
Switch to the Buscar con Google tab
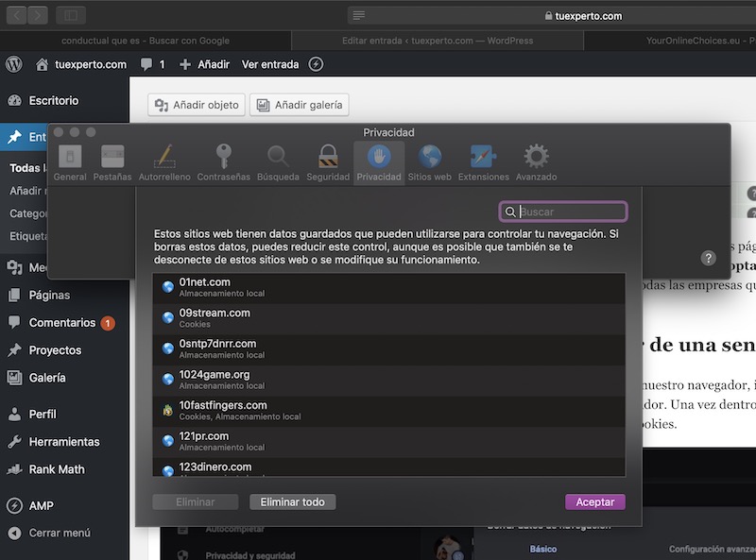(x=145, y=41)
